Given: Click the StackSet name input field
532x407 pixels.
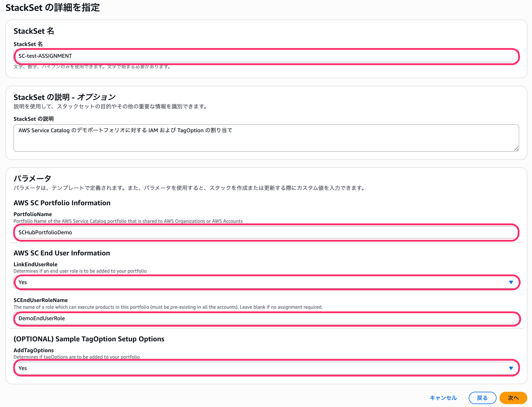Looking at the screenshot, I should pos(266,56).
